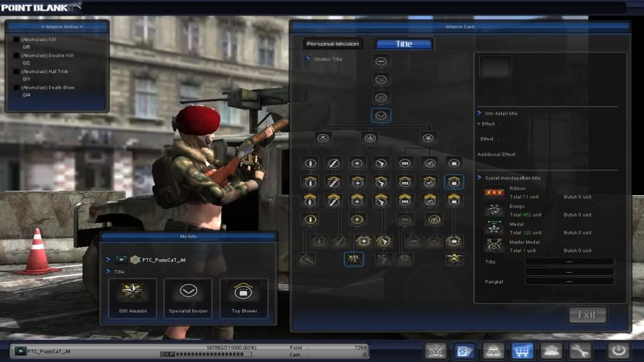Screen dimensions: 644x362
Task: Click PTC_PussyCaT_Jkt name in bottom bar
Action: 48,351
